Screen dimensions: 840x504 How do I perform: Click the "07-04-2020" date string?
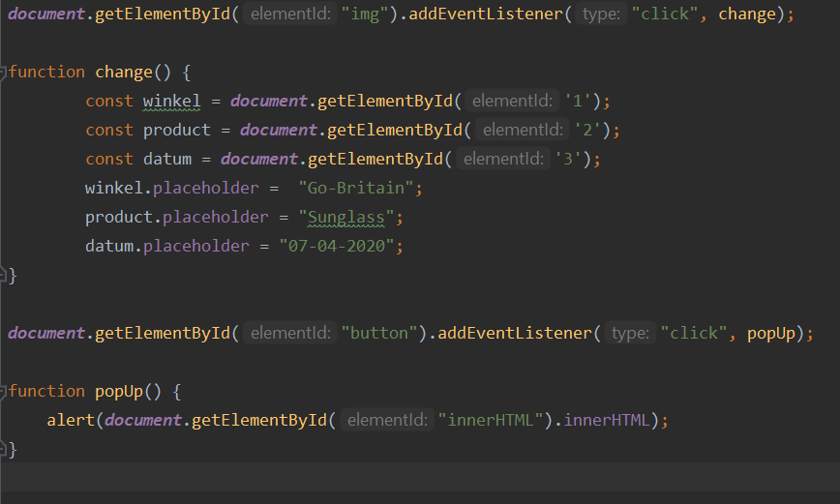[x=340, y=246]
